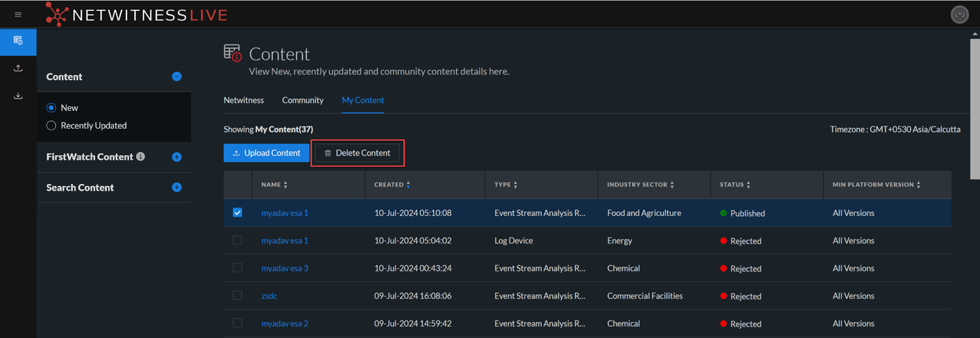This screenshot has width=980, height=338.
Task: Expand the FirstWatch Content section
Action: (177, 157)
